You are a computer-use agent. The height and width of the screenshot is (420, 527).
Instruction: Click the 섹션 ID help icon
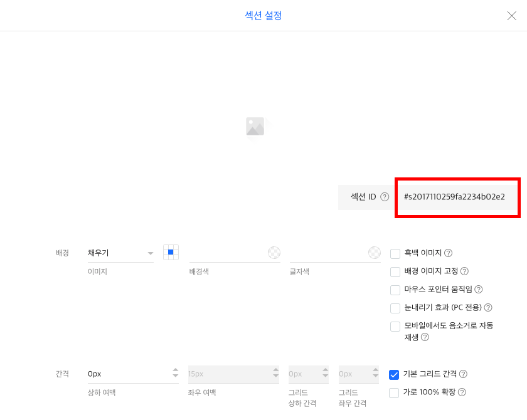point(385,197)
